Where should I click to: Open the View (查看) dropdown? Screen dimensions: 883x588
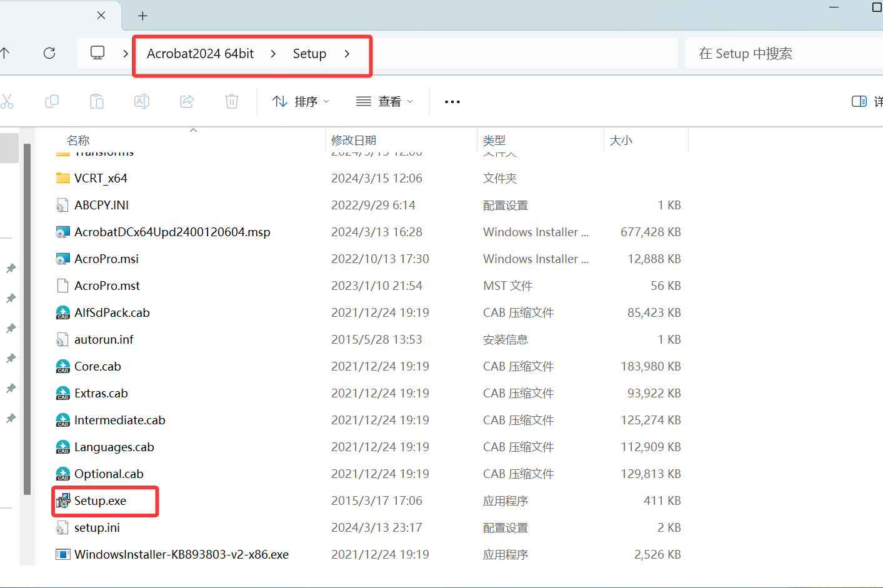385,101
